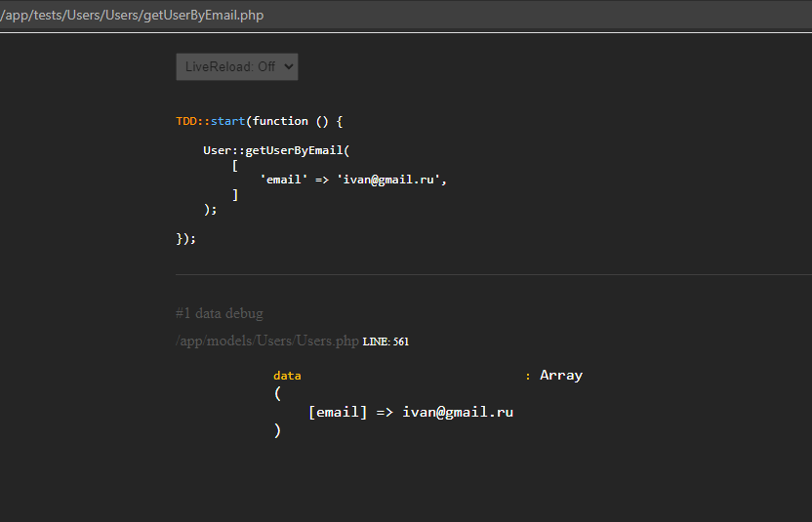Click the start method name in code

(x=227, y=121)
